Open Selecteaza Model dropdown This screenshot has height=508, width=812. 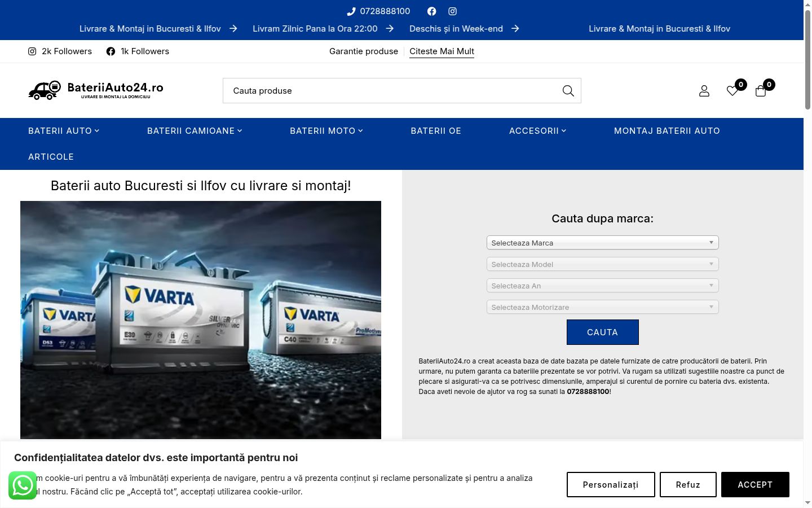pyautogui.click(x=602, y=264)
